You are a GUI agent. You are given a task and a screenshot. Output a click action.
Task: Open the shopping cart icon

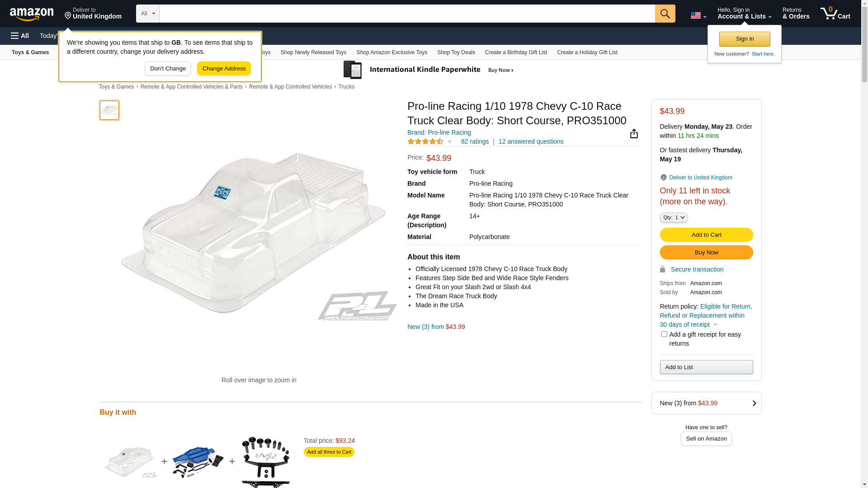click(835, 14)
